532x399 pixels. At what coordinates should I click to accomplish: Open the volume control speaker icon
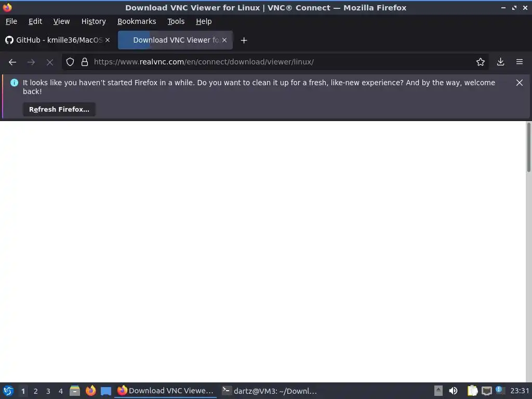pyautogui.click(x=453, y=391)
